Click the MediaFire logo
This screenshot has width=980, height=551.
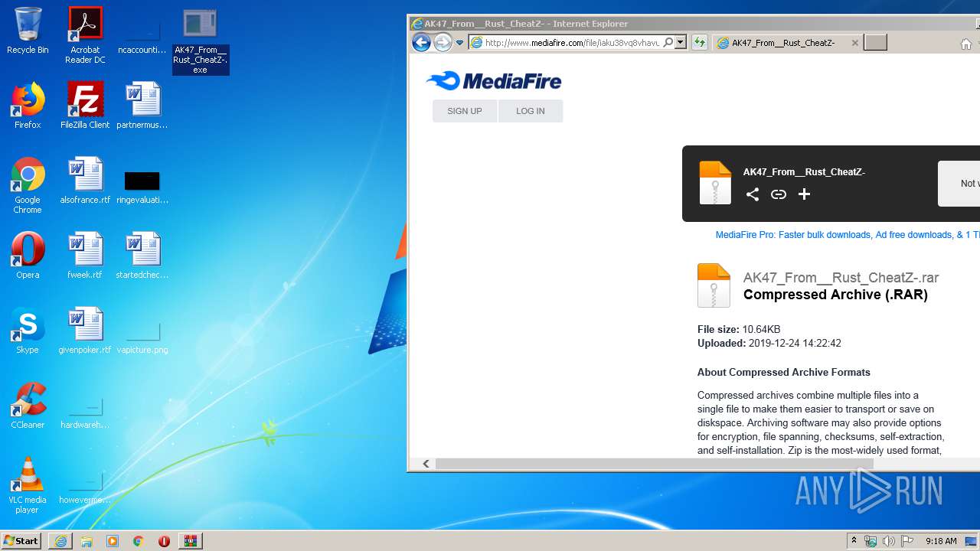click(494, 80)
